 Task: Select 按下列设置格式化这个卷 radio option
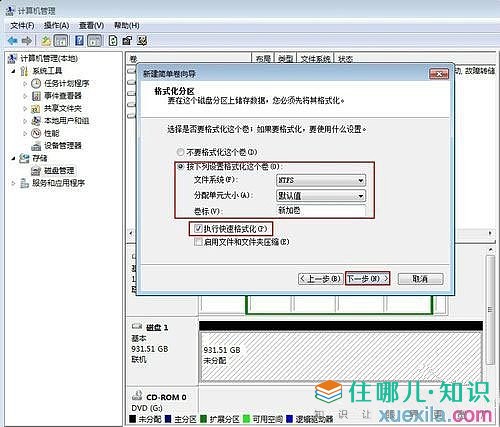click(x=180, y=167)
